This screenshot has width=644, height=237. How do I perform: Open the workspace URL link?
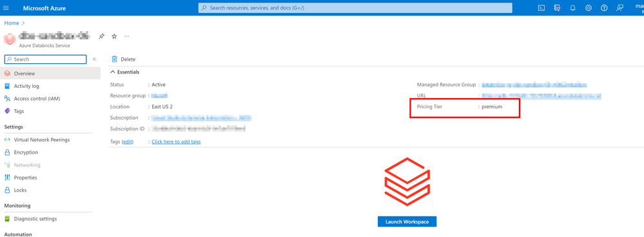542,96
